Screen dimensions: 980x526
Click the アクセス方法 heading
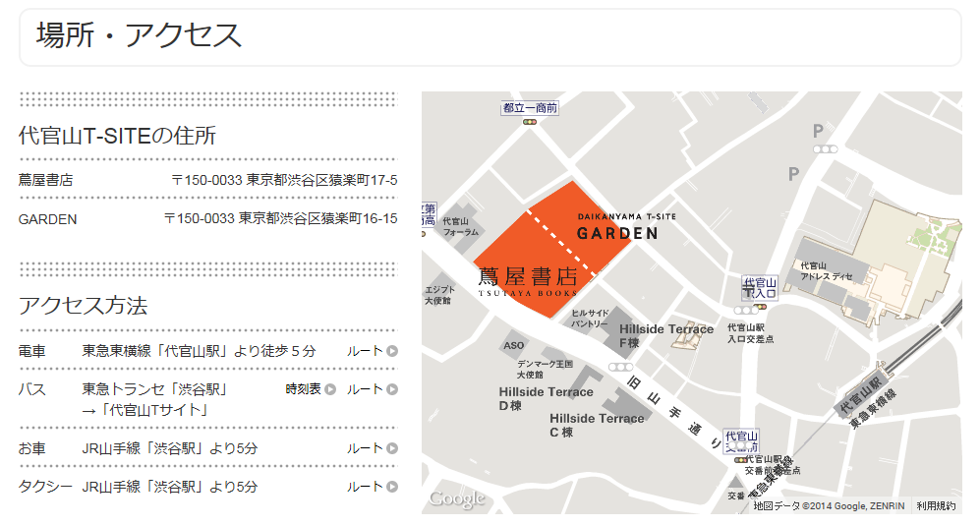pos(84,305)
